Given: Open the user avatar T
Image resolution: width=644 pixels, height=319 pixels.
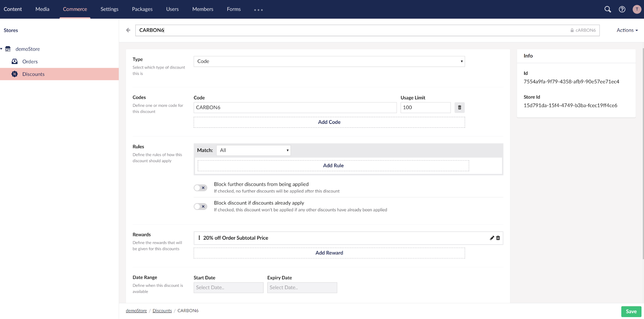Looking at the screenshot, I should [x=637, y=9].
